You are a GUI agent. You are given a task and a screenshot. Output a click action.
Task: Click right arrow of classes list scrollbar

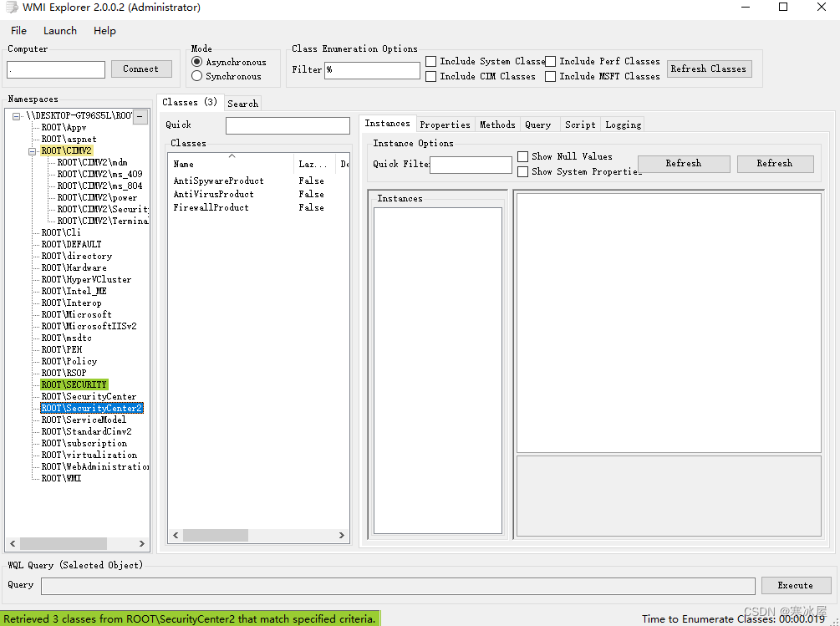click(x=342, y=536)
